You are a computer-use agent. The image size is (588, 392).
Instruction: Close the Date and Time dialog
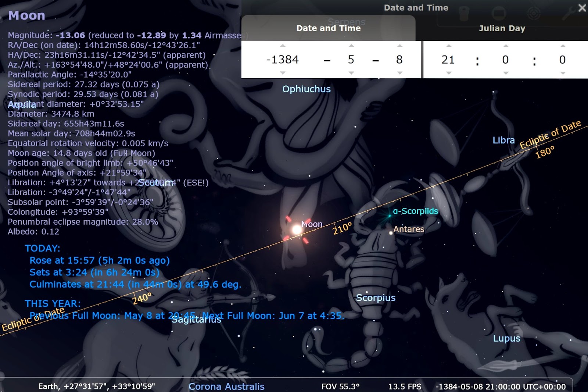click(582, 8)
